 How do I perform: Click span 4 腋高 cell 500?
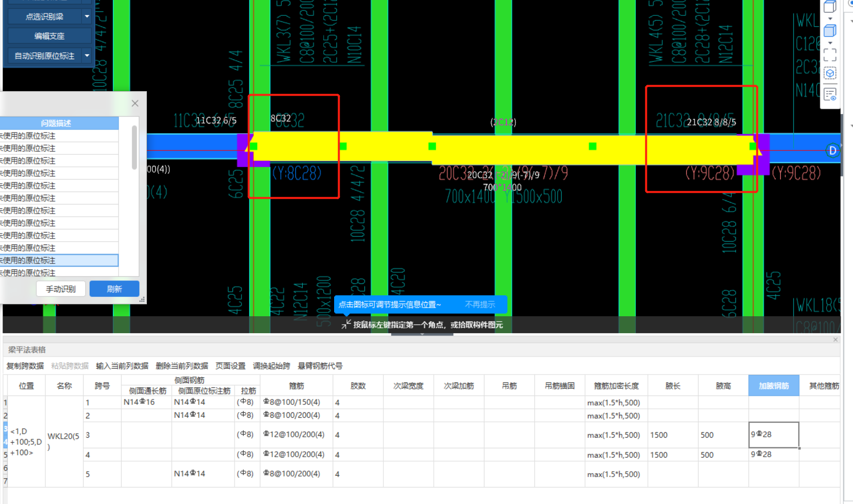click(724, 454)
